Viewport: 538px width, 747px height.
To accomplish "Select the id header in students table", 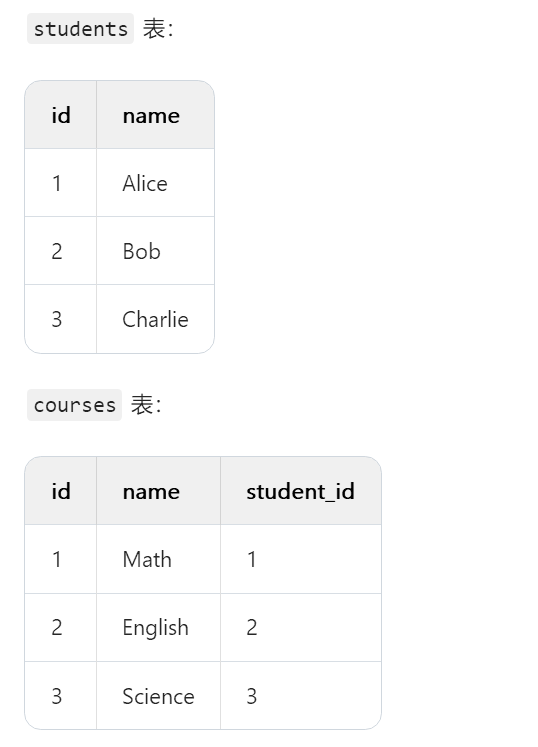I will pyautogui.click(x=61, y=115).
